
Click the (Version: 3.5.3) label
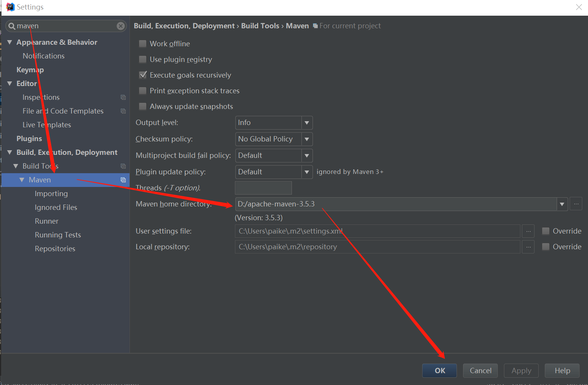pyautogui.click(x=259, y=218)
